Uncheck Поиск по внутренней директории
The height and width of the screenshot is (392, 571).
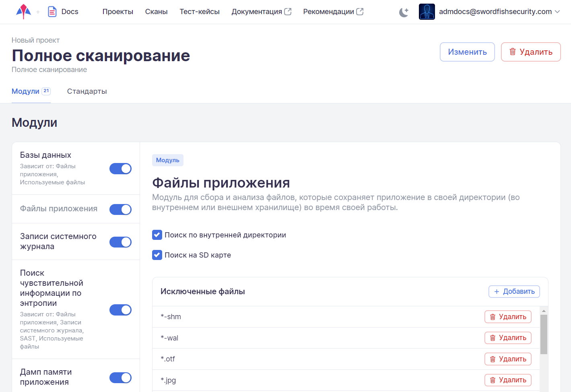(x=157, y=235)
